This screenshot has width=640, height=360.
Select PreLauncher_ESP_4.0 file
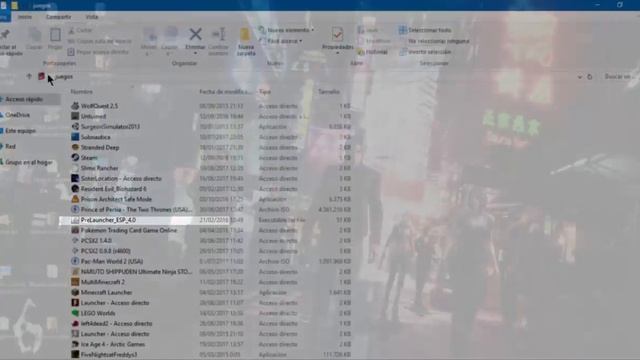(108, 220)
